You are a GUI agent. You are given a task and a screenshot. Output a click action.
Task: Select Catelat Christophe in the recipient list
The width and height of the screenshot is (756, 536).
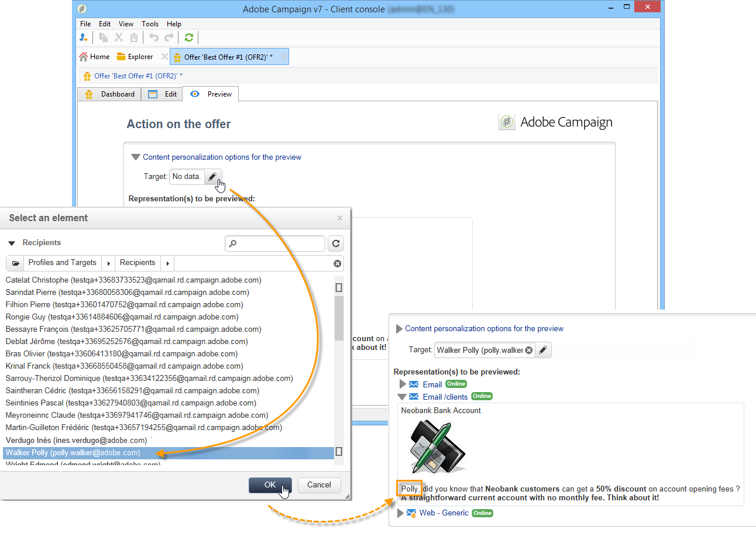[133, 280]
